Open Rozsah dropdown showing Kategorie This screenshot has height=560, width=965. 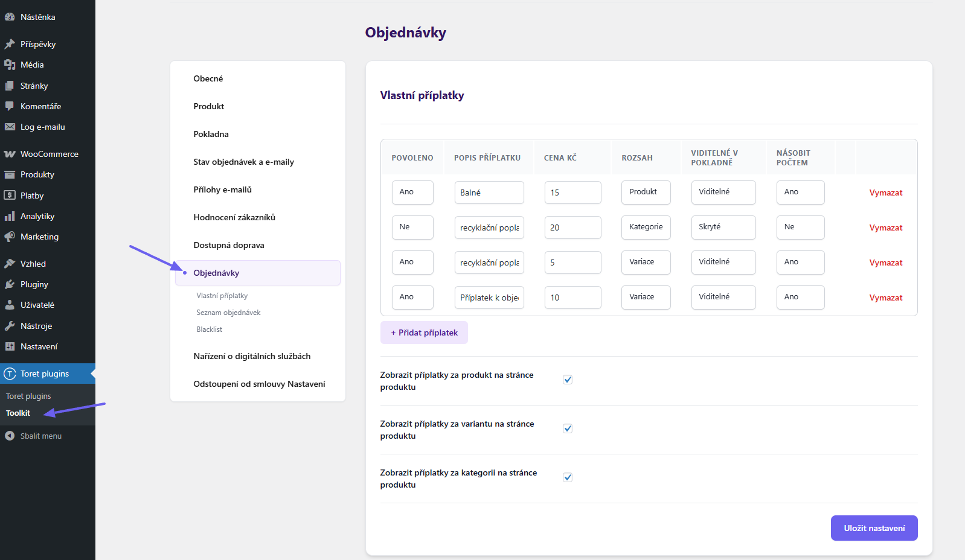pyautogui.click(x=646, y=227)
